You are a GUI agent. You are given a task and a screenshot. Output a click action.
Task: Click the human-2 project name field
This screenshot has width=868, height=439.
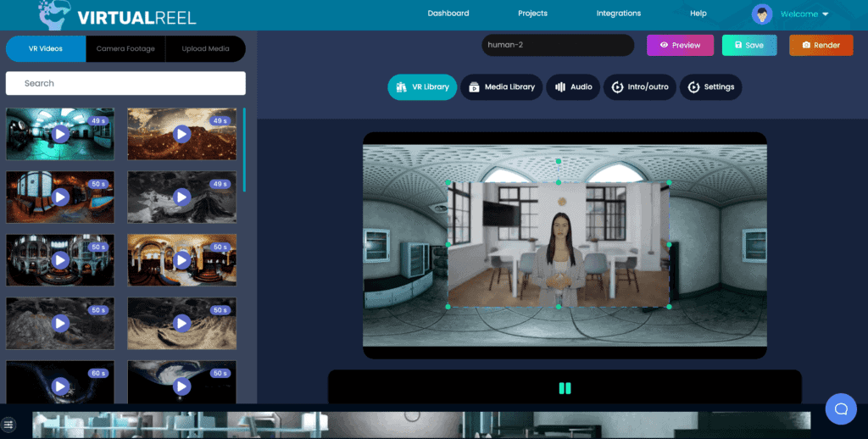(x=558, y=45)
